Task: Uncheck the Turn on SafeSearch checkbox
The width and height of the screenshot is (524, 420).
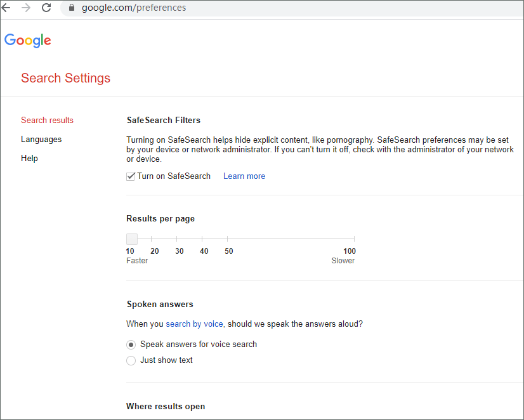Action: click(131, 176)
